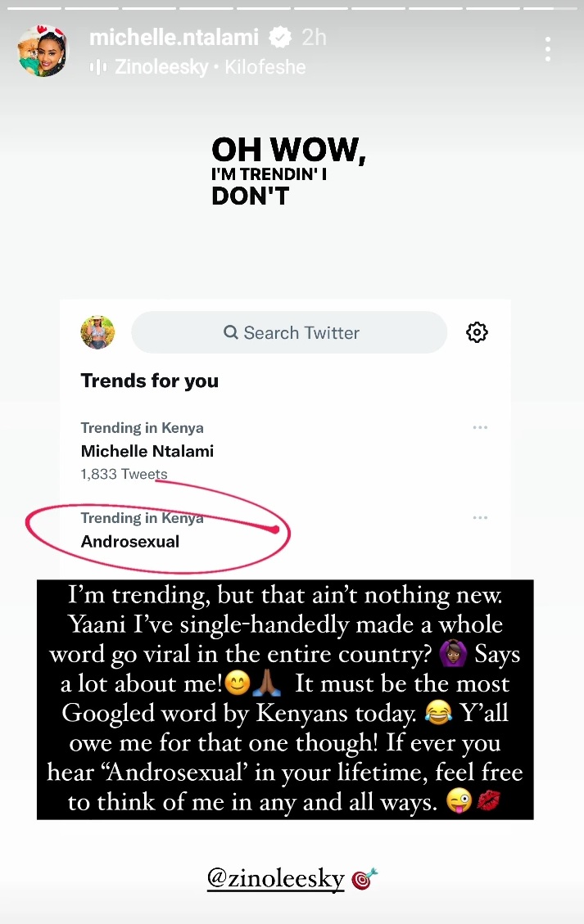
Task: Open the story options three-dot menu
Action: pyautogui.click(x=548, y=49)
